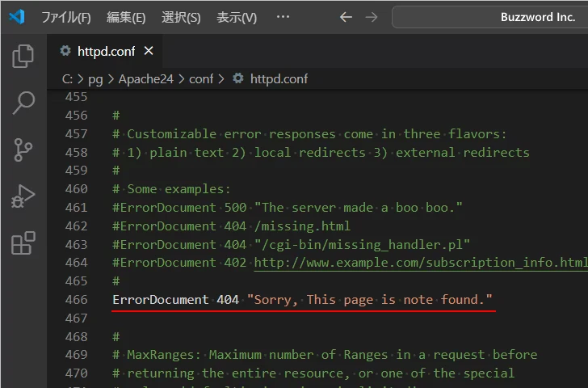
Task: Click the 402 code on line 464
Action: (x=235, y=262)
